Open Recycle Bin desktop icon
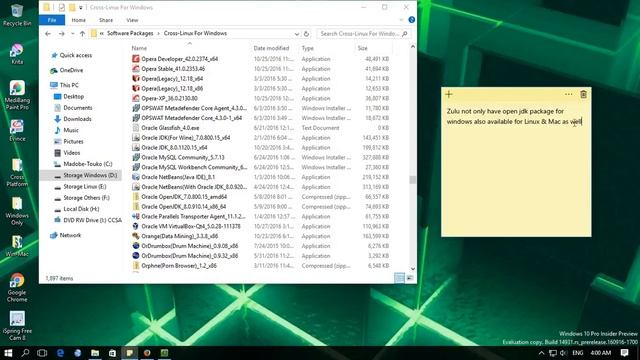The width and height of the screenshot is (640, 360). [17, 15]
